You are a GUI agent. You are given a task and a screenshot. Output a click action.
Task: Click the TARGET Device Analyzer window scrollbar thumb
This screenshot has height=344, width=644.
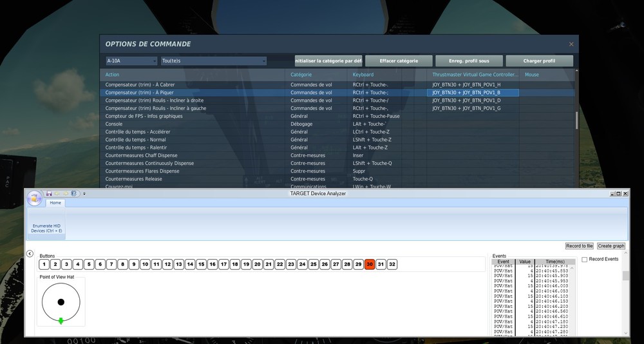tap(625, 276)
